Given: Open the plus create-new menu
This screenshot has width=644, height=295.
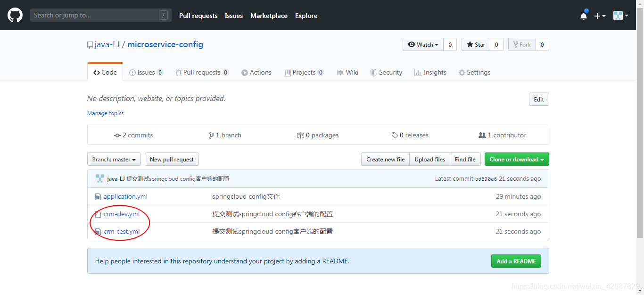Looking at the screenshot, I should tap(600, 16).
